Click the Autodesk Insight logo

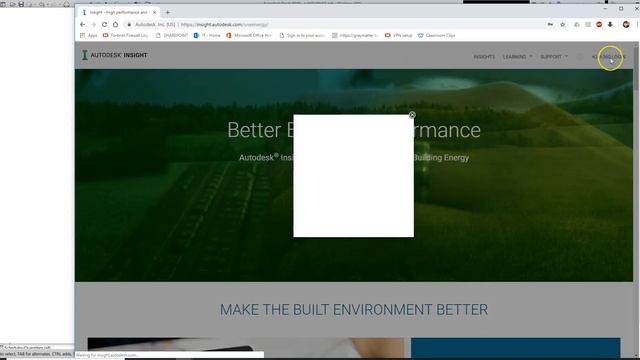[x=115, y=55]
